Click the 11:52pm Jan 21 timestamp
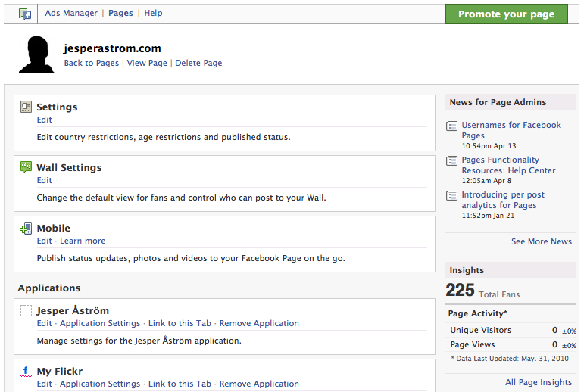This screenshot has width=587, height=392. point(488,216)
